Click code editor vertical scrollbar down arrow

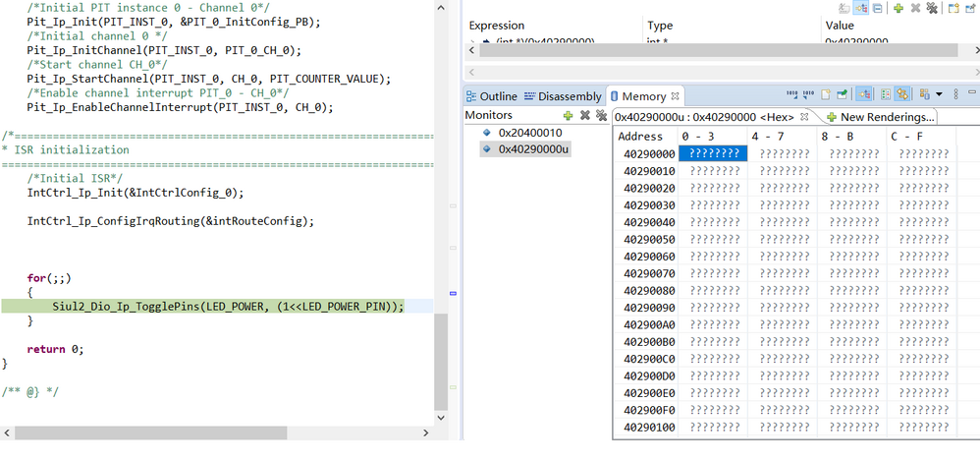point(441,417)
